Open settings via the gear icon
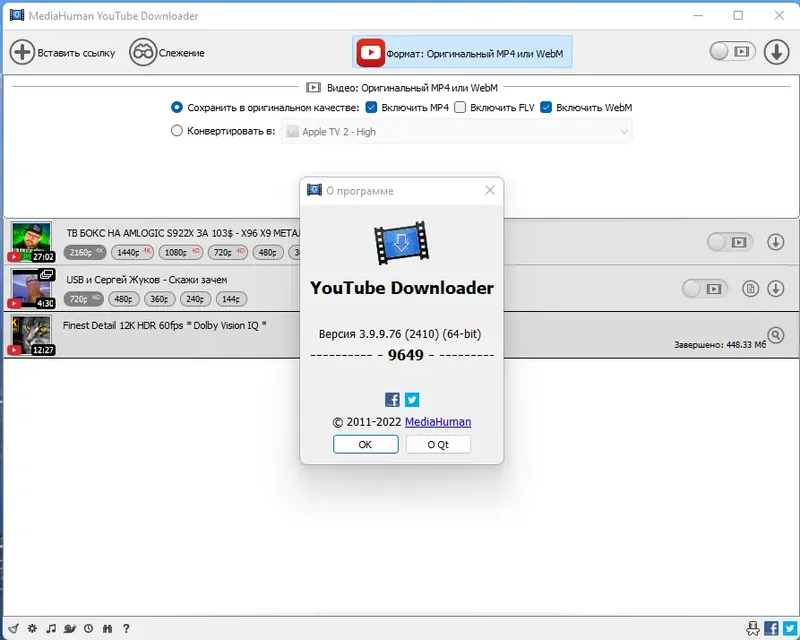Viewport: 800px width, 640px height. point(30,629)
